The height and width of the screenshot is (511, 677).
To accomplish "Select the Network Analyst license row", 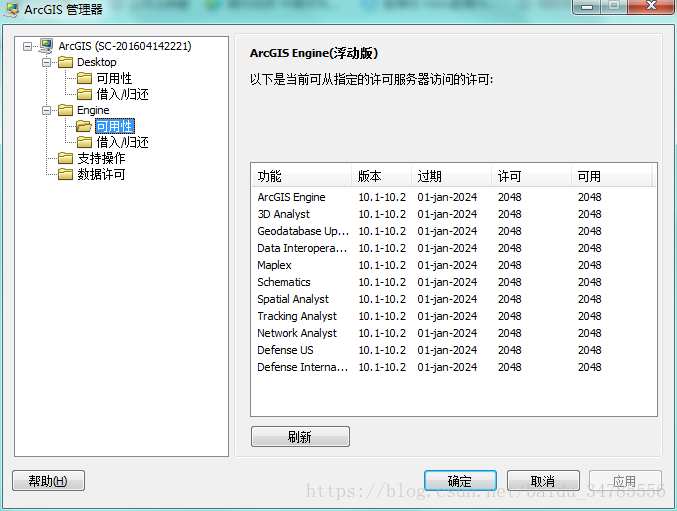I will click(x=453, y=333).
